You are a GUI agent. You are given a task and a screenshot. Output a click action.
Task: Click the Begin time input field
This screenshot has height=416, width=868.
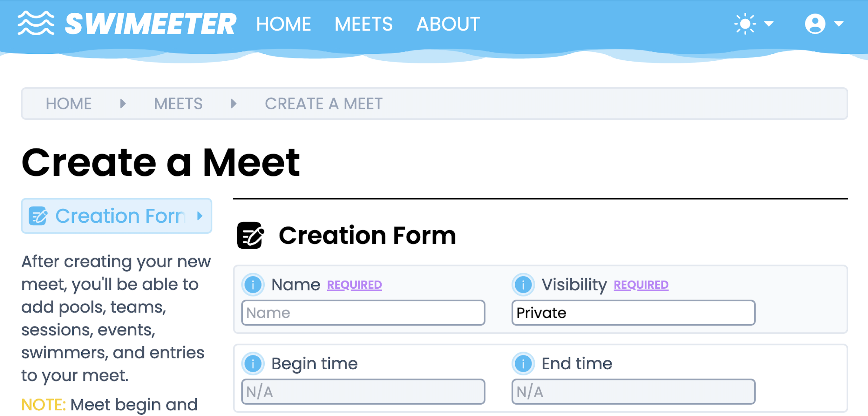(x=363, y=392)
